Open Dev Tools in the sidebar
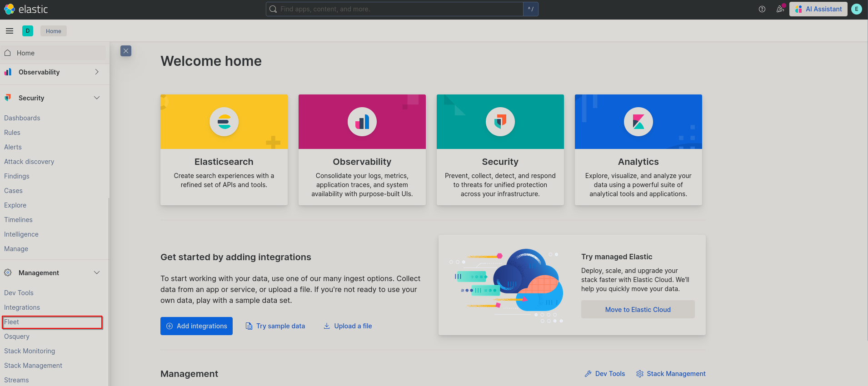 coord(19,293)
